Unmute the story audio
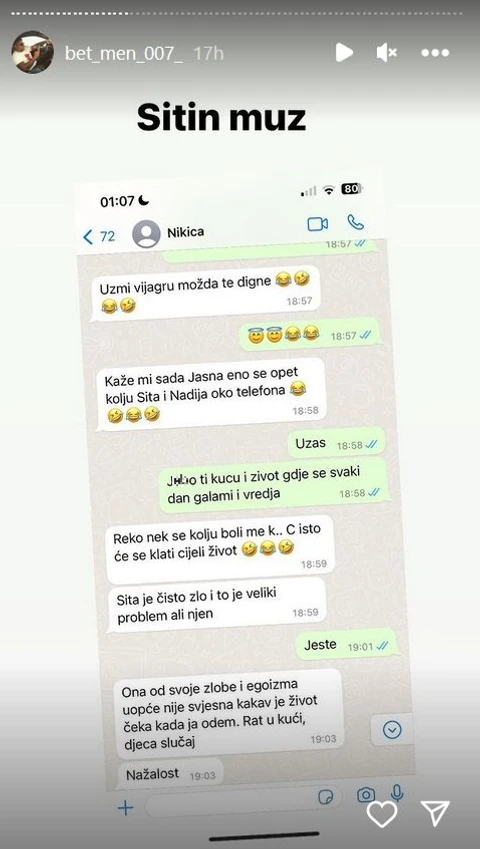This screenshot has height=849, width=480. (x=386, y=53)
